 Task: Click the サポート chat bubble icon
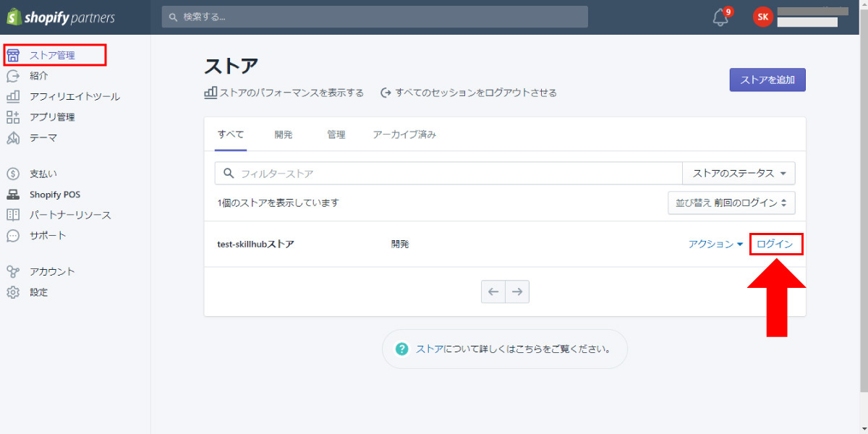pos(13,236)
